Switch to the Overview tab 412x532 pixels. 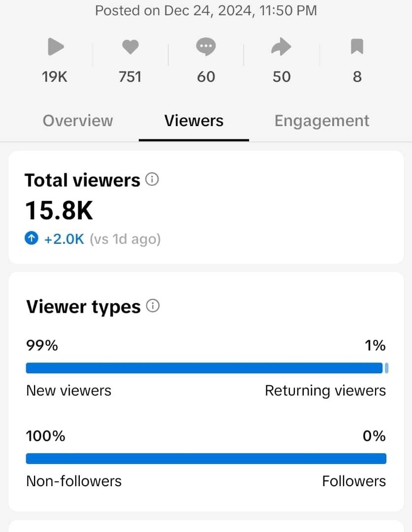[x=78, y=121]
